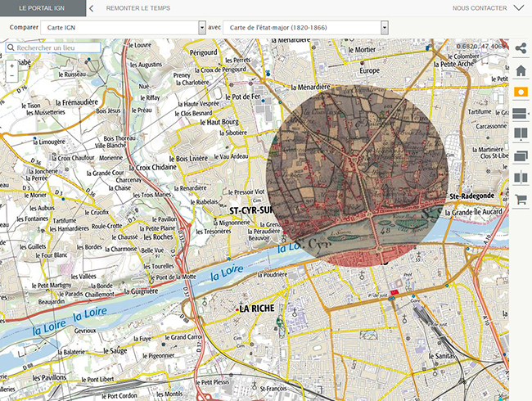Screen dimensions: 532x401
Task: Click la Limougère map label
Action: coord(49,142)
